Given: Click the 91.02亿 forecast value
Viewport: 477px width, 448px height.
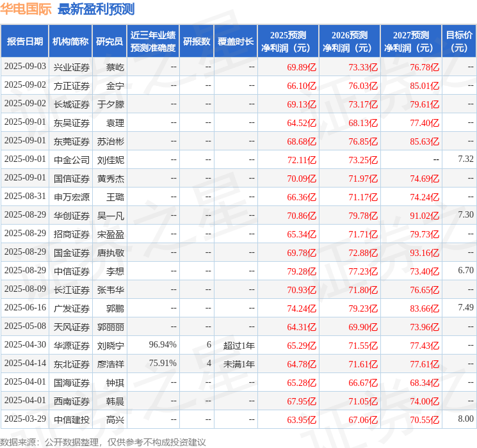Looking at the screenshot, I should pos(424,216).
